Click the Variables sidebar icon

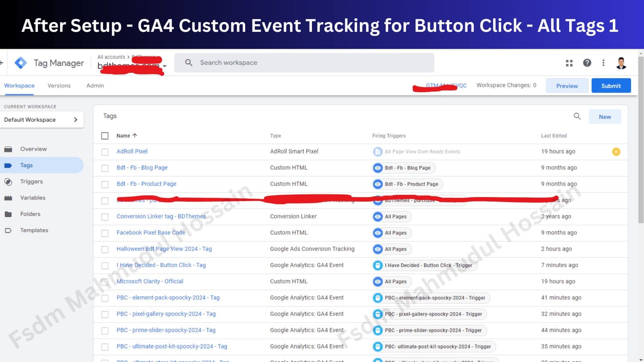8,198
